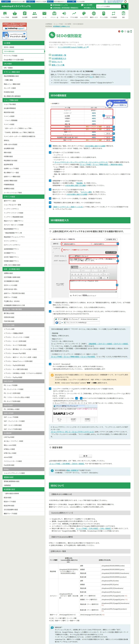Select 配送の設定 in sidebar
This screenshot has height=644, width=139.
pyautogui.click(x=23, y=497)
